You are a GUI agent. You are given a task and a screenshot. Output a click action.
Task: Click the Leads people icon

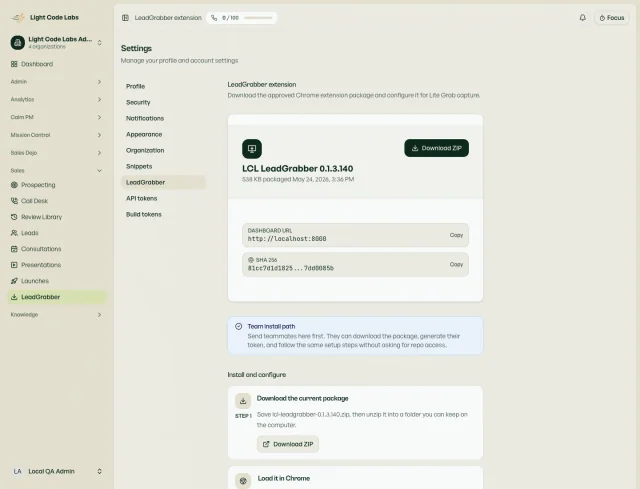(14, 233)
